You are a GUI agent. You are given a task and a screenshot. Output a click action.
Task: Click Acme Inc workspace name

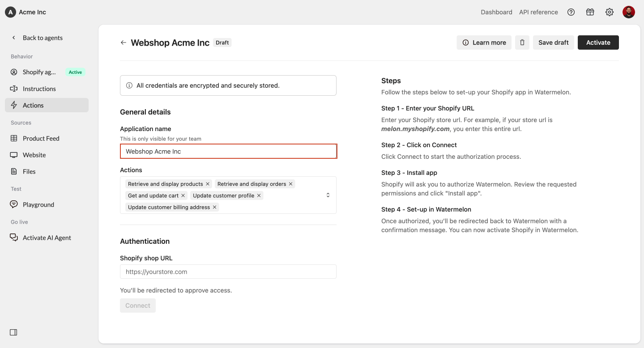tap(32, 12)
